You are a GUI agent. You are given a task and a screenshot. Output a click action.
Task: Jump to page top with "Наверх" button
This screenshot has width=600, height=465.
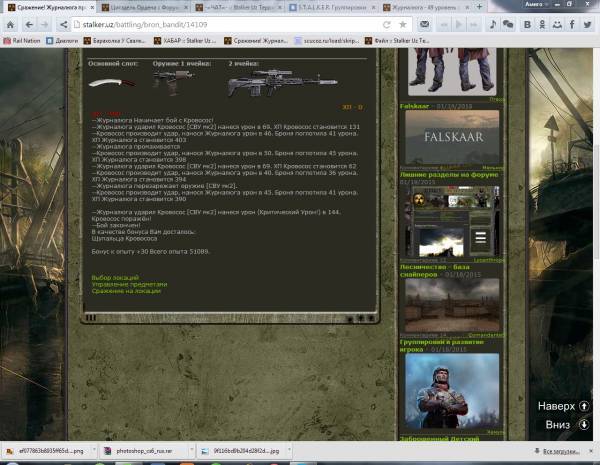(563, 406)
